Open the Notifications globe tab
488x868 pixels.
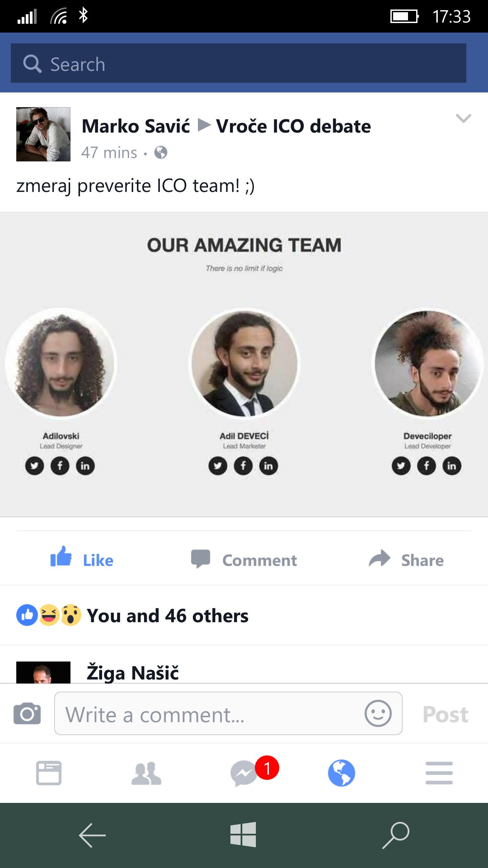(x=341, y=773)
